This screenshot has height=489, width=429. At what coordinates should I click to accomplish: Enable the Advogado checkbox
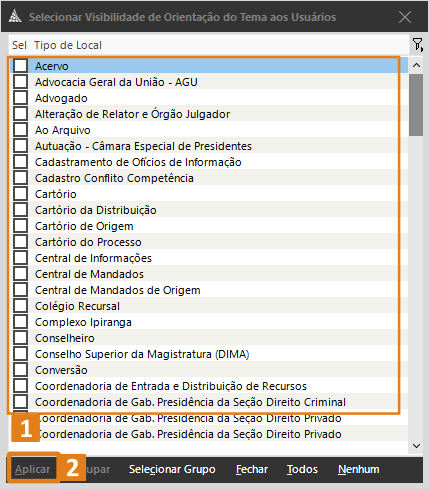(x=21, y=98)
